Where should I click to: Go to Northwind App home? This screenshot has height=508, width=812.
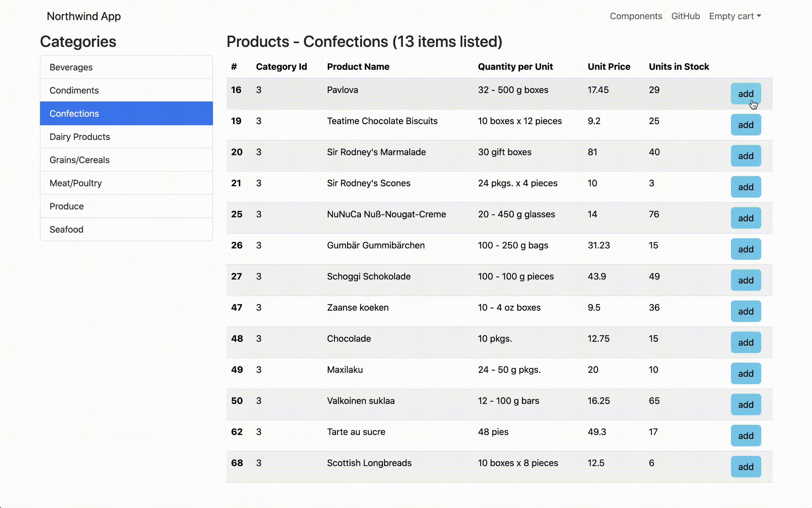coord(84,16)
